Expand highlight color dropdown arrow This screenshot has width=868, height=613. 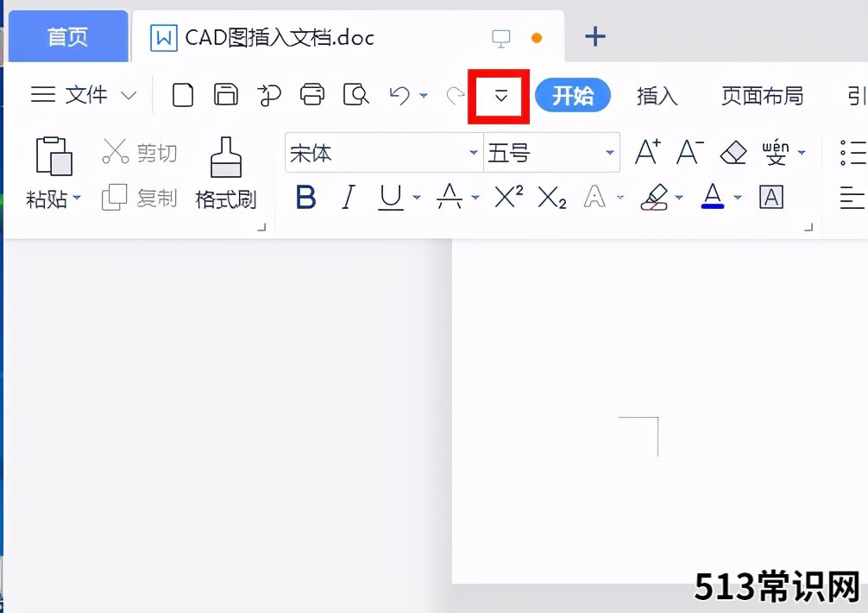(679, 197)
